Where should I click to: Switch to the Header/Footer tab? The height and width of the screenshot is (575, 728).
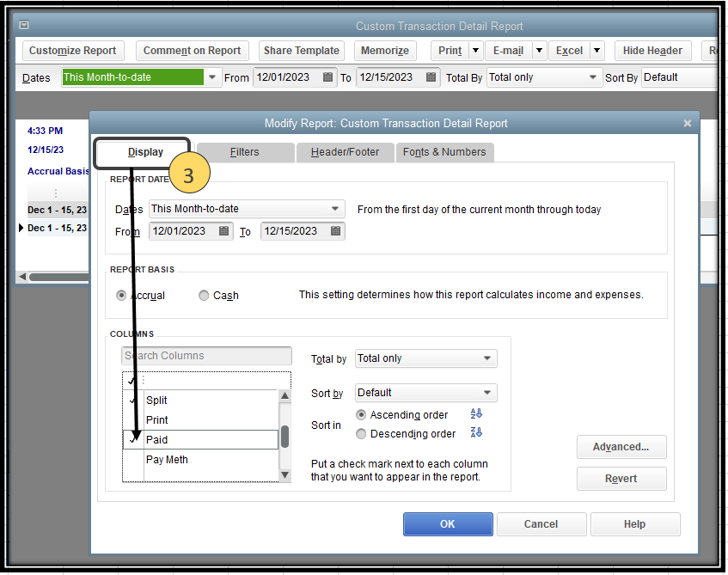click(x=345, y=152)
